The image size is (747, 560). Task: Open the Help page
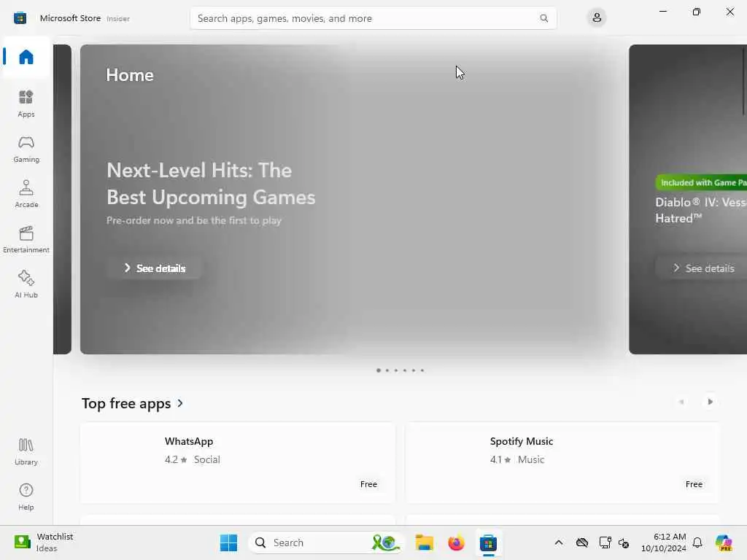[x=26, y=497]
